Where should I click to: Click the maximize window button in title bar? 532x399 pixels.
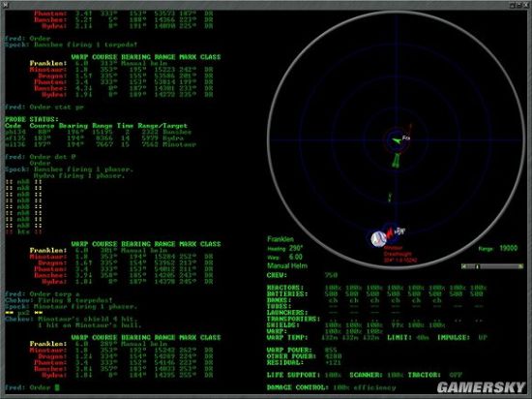click(518, 5)
